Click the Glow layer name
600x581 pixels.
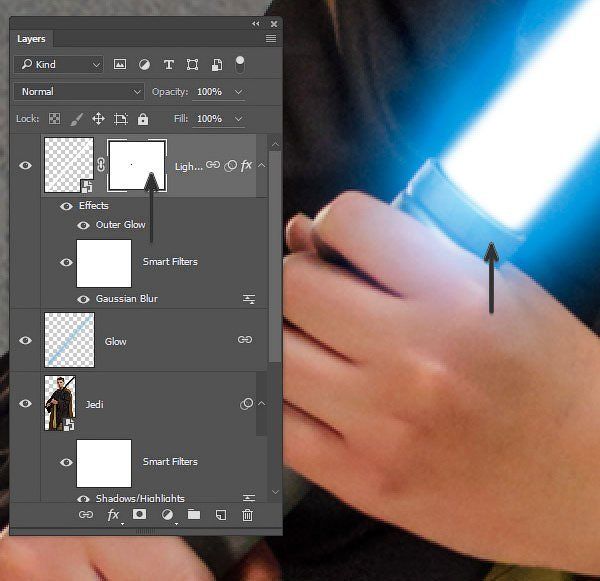116,341
